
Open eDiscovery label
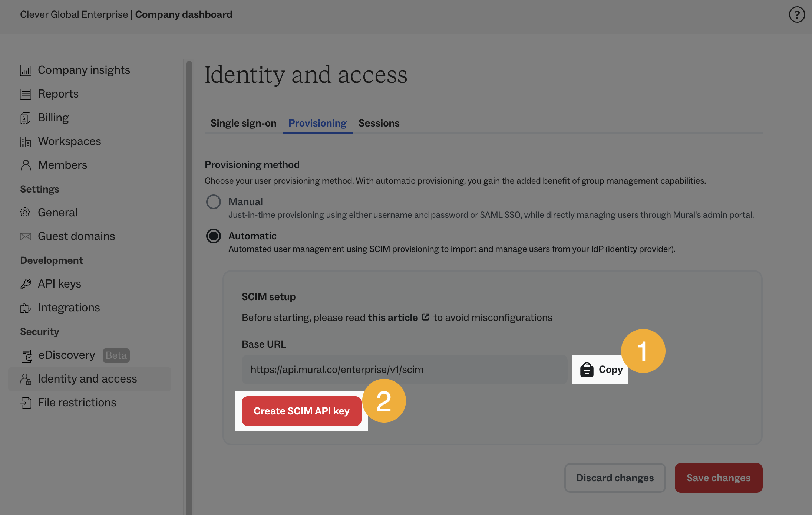pyautogui.click(x=67, y=355)
